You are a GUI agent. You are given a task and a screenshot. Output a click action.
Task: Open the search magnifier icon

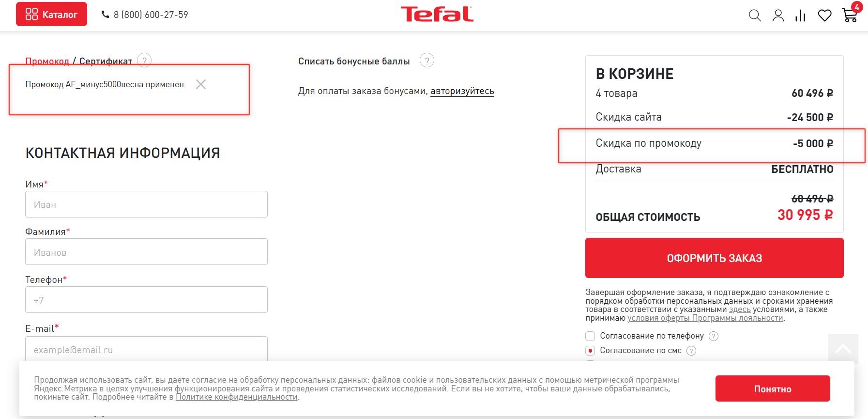coord(755,16)
